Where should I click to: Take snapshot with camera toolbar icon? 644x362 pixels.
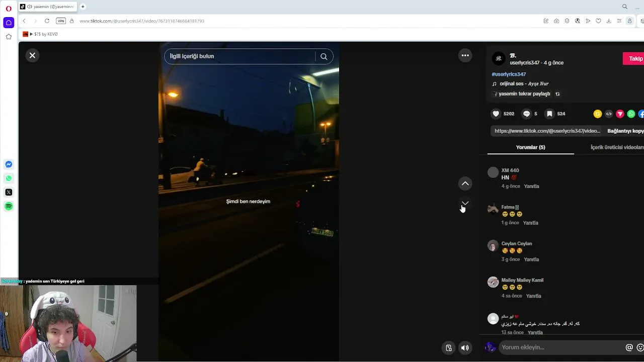tap(556, 21)
